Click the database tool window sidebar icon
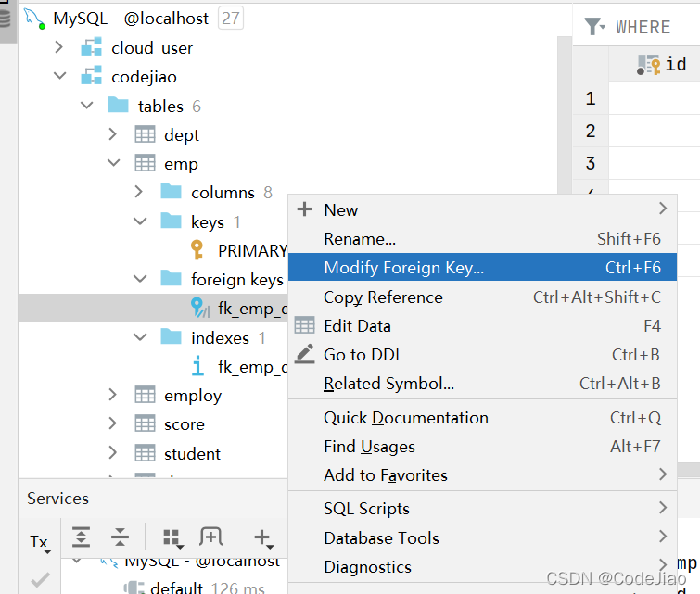Screen dimensions: 700x594 point(6,19)
